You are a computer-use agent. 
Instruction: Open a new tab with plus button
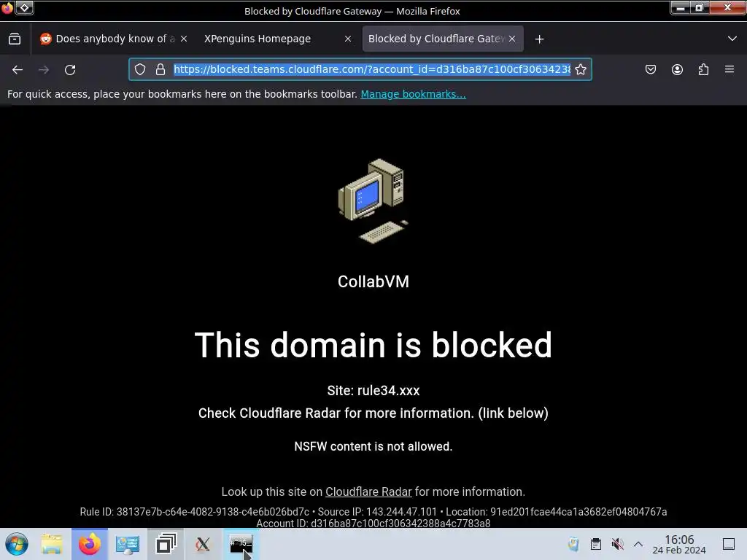pos(539,39)
